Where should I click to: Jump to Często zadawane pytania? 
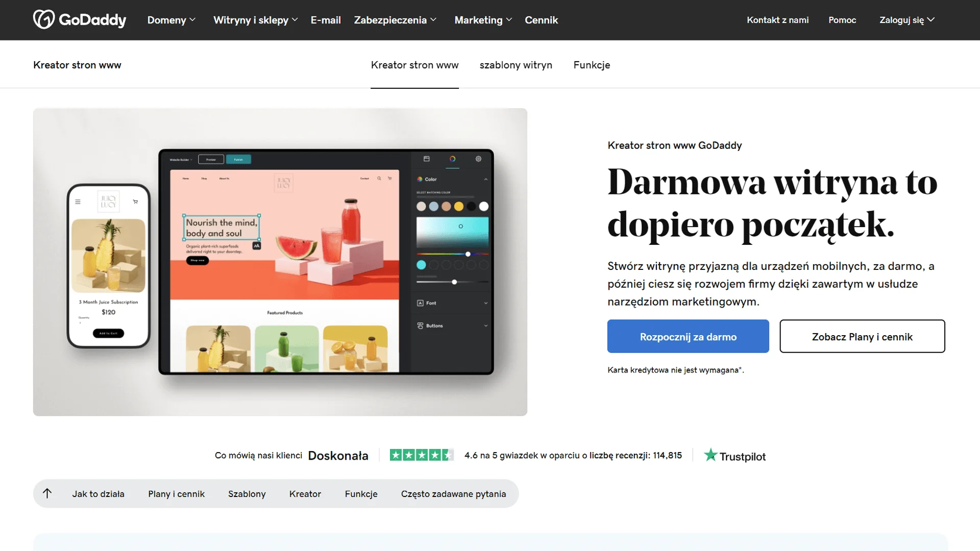click(x=453, y=494)
